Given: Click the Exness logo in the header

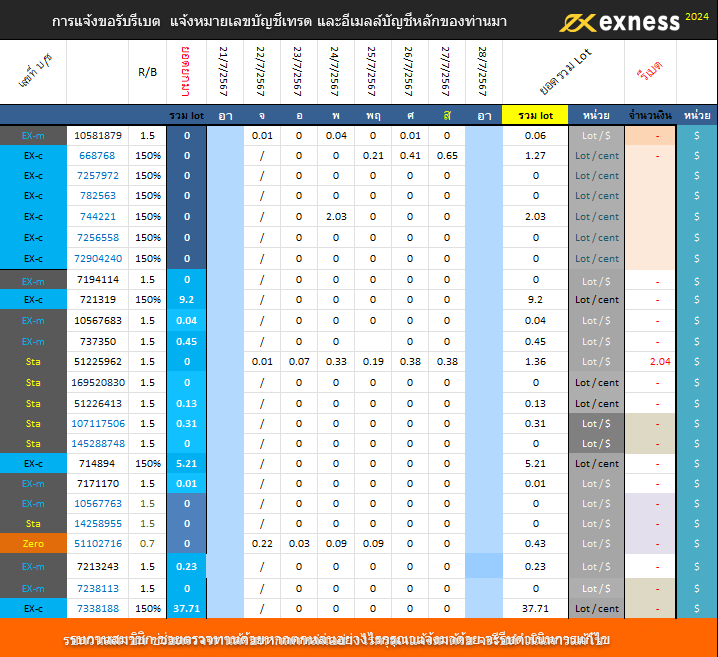Looking at the screenshot, I should click(x=620, y=22).
